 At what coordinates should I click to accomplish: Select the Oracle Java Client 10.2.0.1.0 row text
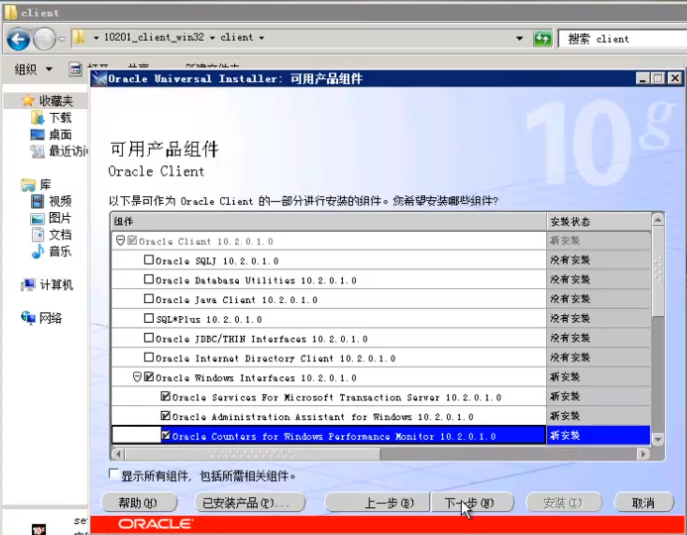(237, 300)
